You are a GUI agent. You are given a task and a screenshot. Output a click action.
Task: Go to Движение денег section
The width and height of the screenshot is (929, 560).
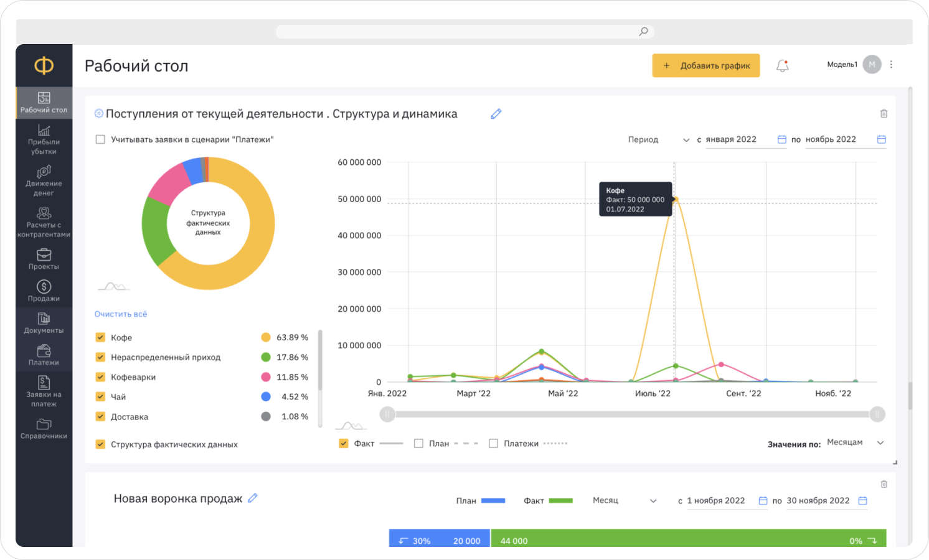tap(44, 180)
